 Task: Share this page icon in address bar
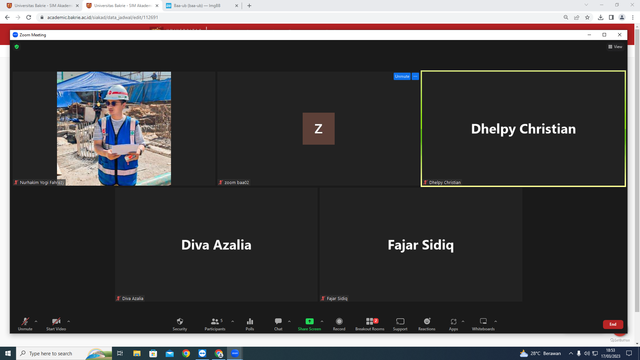[577, 18]
